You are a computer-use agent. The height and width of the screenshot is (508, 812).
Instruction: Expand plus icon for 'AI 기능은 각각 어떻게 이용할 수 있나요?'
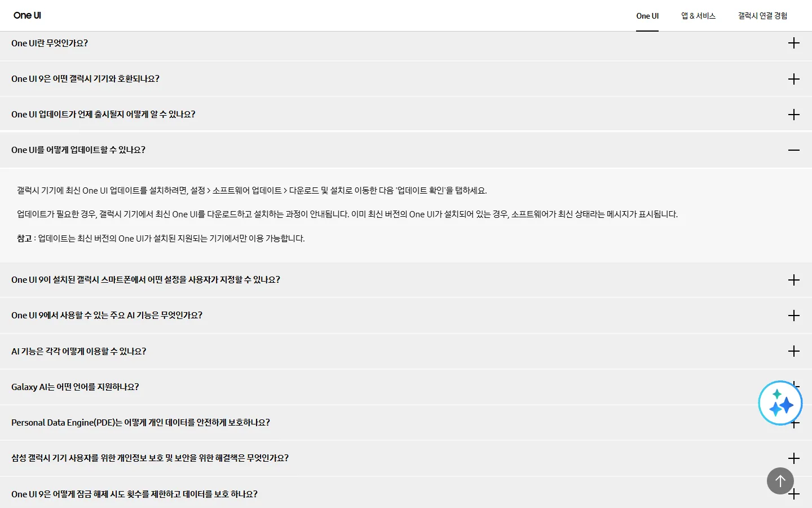click(x=794, y=351)
